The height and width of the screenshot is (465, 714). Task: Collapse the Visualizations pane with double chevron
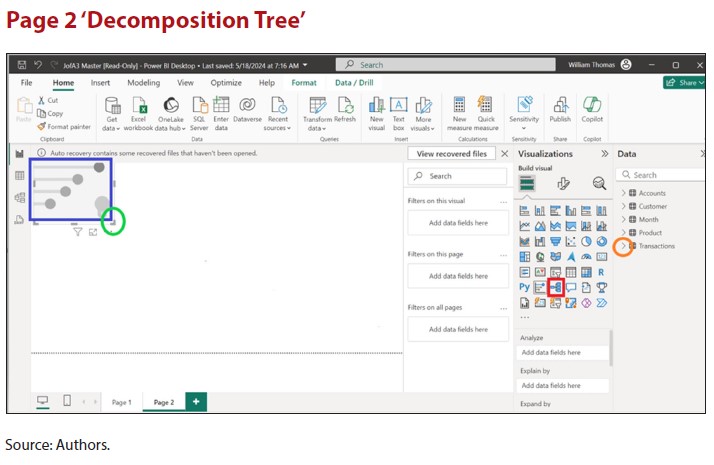coord(604,154)
